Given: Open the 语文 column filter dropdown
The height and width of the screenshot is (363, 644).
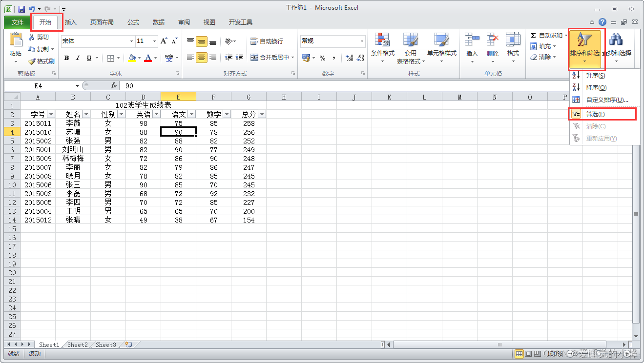Looking at the screenshot, I should pos(192,114).
